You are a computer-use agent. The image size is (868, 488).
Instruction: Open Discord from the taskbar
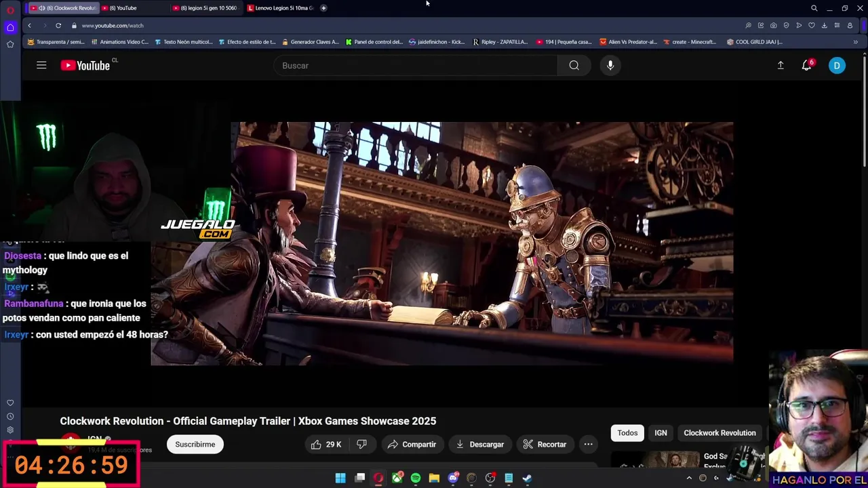coord(453,478)
